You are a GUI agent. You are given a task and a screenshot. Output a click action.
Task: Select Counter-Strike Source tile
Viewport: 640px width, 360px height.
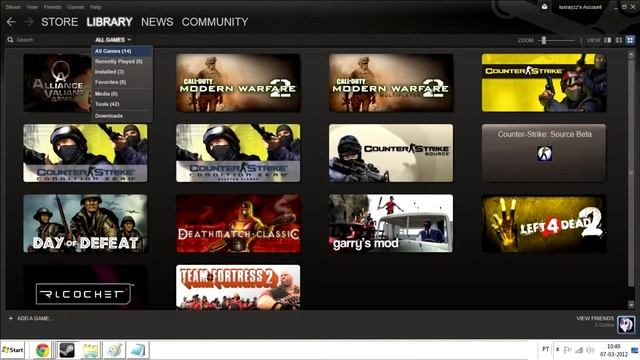(x=391, y=153)
